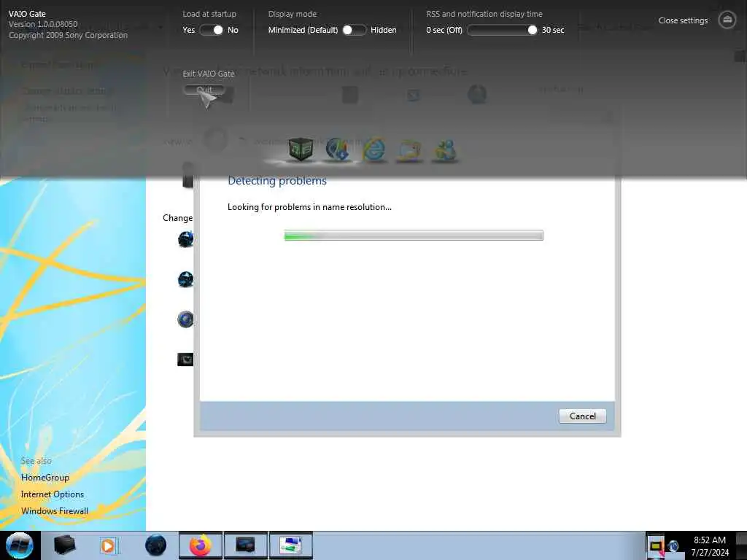
Task: Open Internet Options link
Action: coord(53,494)
